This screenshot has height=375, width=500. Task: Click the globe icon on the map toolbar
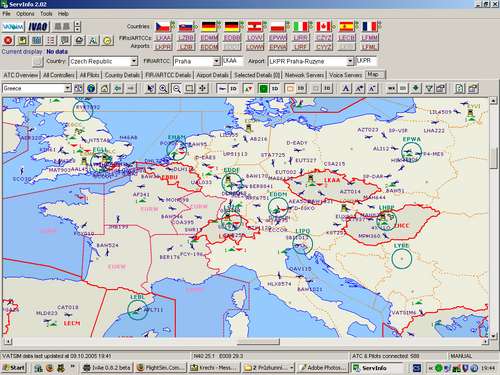click(91, 88)
